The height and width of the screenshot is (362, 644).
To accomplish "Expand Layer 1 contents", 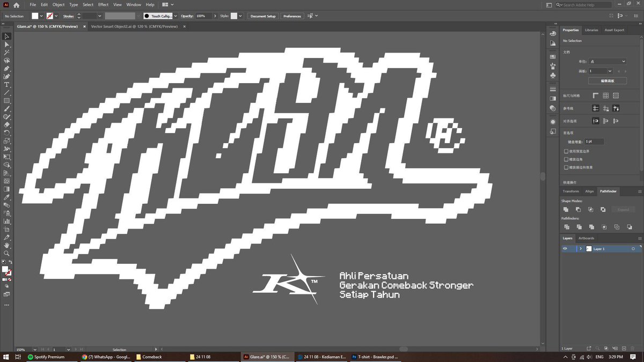I will click(581, 249).
